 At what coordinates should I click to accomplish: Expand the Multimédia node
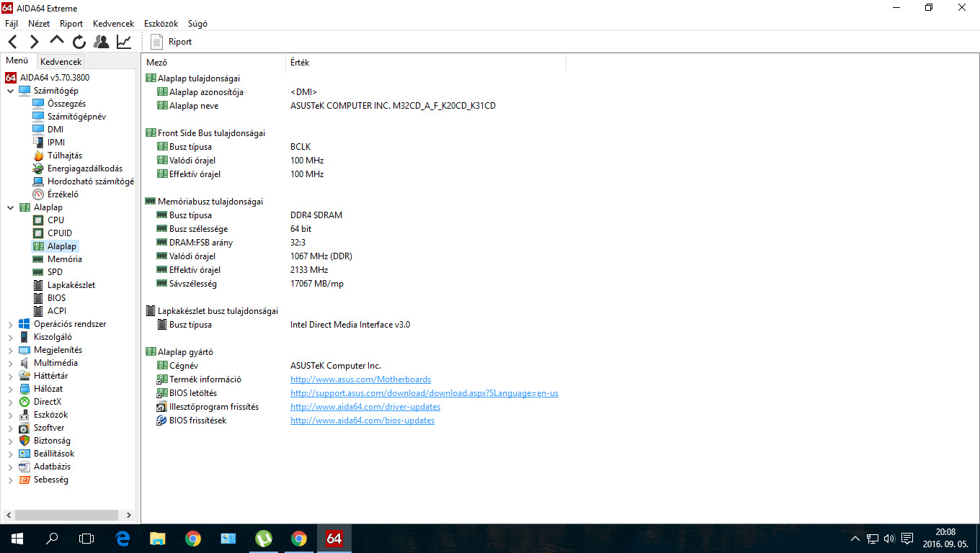click(x=10, y=363)
